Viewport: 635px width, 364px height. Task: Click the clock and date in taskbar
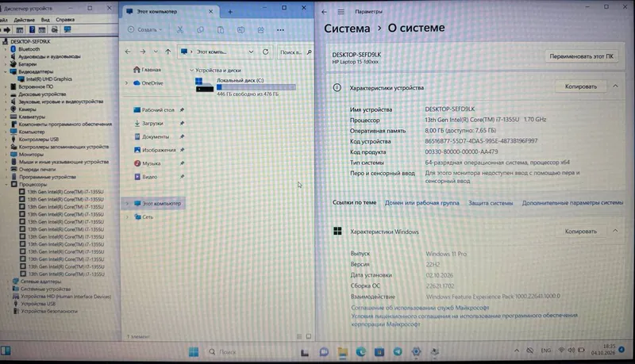tap(602, 350)
